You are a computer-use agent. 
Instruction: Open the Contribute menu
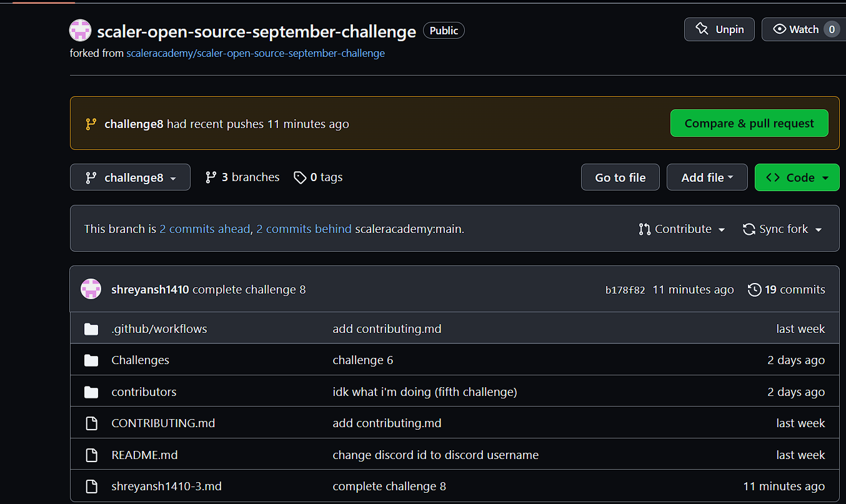(682, 229)
